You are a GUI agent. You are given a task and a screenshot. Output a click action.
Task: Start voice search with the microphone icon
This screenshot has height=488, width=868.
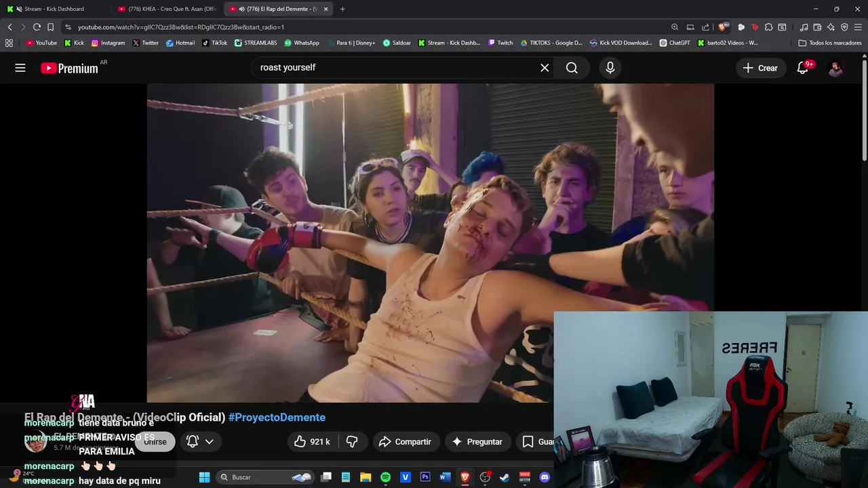coord(610,68)
